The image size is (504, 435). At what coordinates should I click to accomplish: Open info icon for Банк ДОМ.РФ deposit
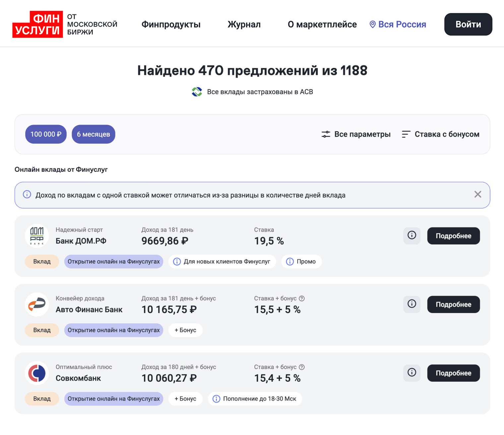pyautogui.click(x=412, y=235)
